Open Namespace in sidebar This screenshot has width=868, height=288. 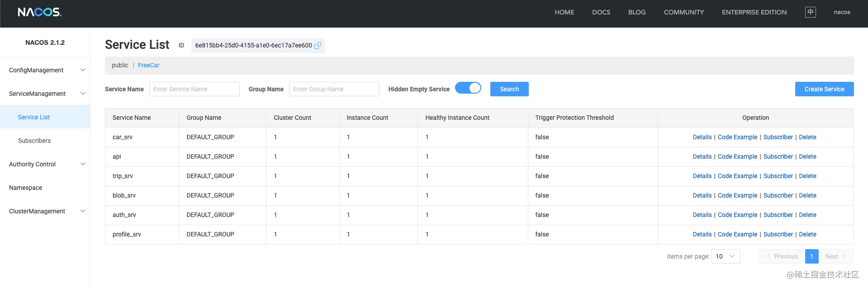pyautogui.click(x=45, y=188)
